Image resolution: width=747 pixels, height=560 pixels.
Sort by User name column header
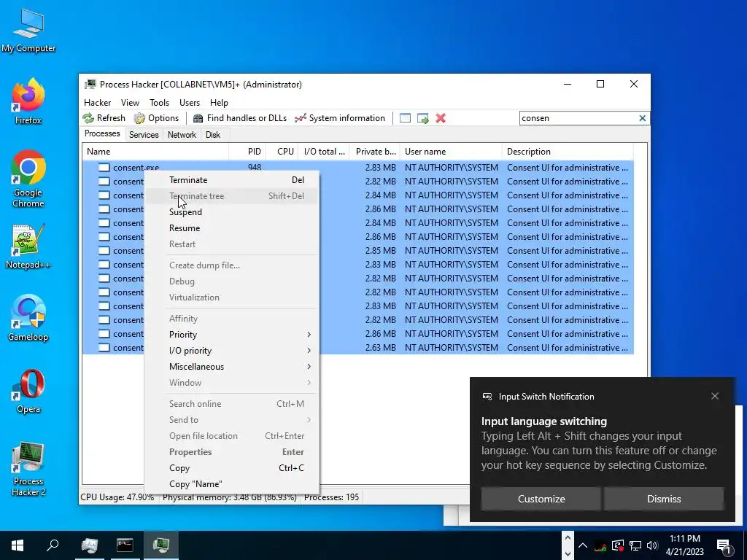point(451,152)
